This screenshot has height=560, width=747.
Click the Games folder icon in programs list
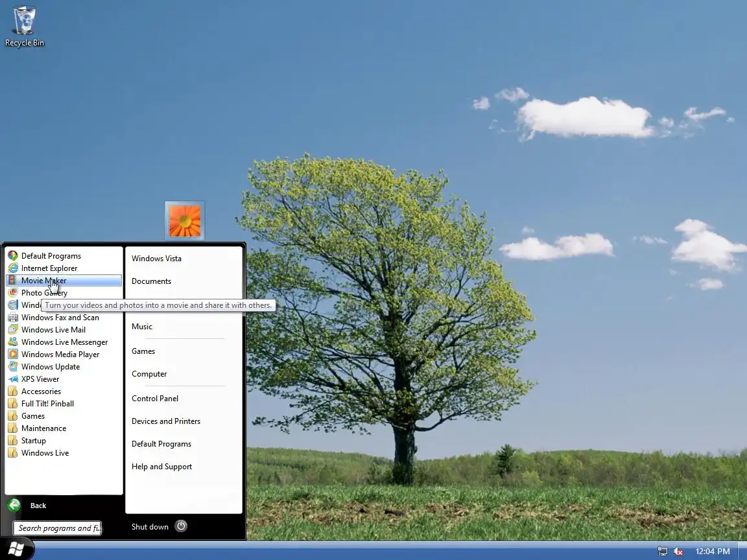pos(13,416)
